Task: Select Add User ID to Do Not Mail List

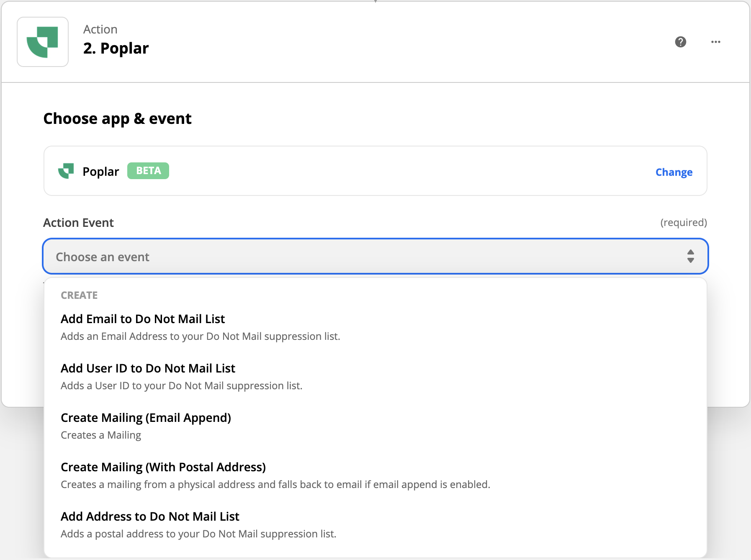Action: 148,368
